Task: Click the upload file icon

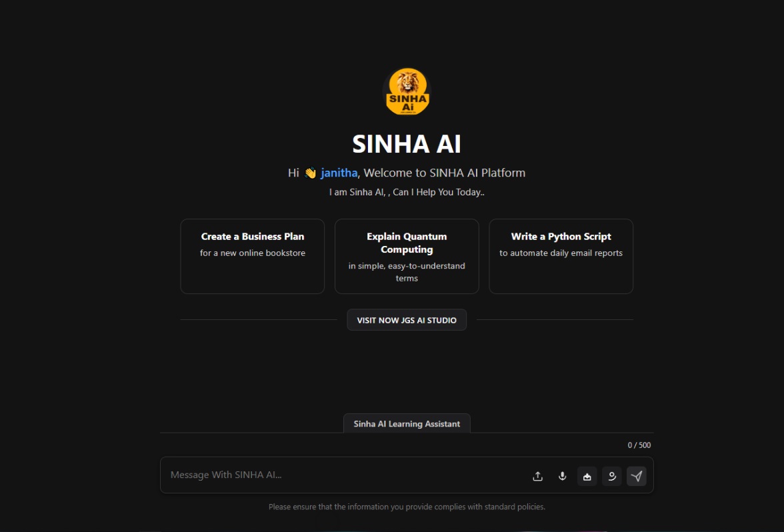Action: (537, 476)
